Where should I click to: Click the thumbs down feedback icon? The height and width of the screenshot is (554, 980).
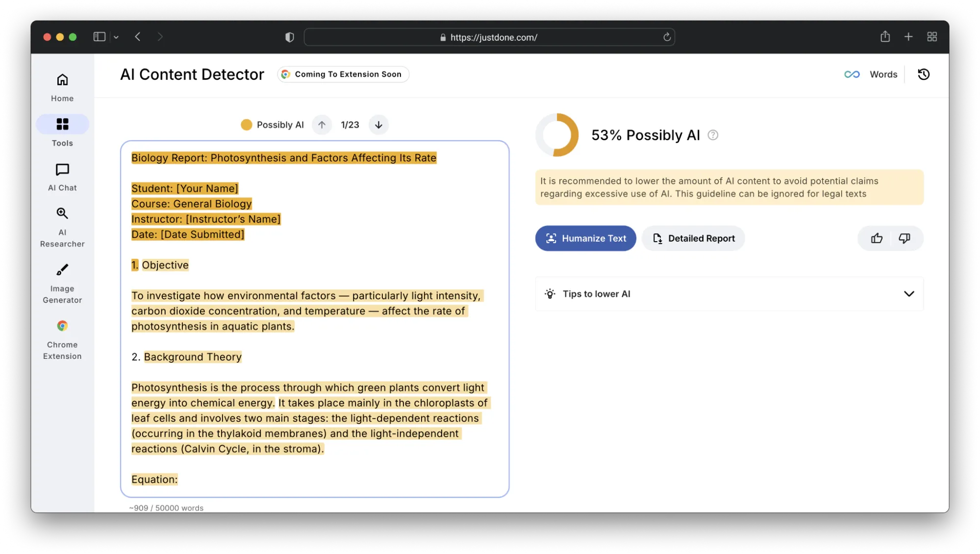tap(904, 238)
